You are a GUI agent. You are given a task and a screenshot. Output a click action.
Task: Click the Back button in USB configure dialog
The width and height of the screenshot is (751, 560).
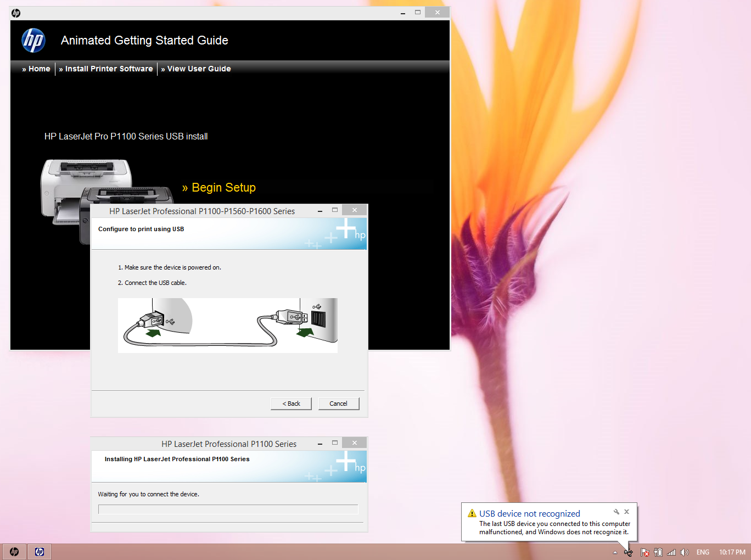(291, 404)
